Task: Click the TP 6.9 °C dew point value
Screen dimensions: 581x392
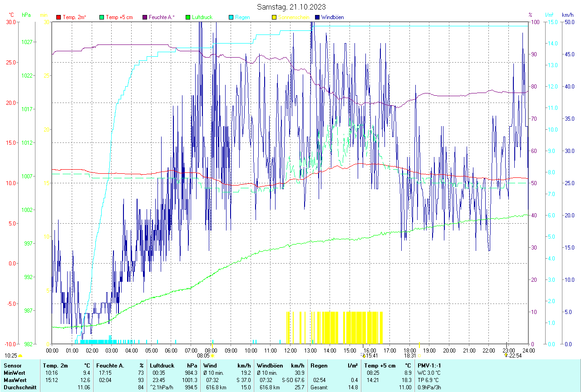Action: click(x=428, y=380)
